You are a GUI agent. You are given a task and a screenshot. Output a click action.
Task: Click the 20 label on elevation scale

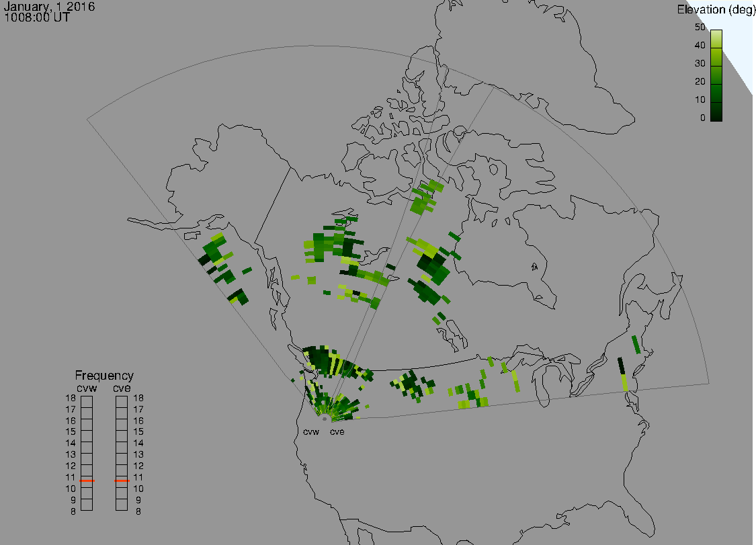point(700,82)
